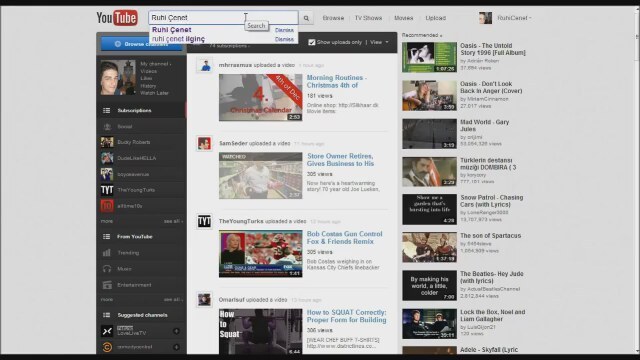Image resolution: width=640 pixels, height=360 pixels.
Task: Dismiss the 'Ruhi Çenet' suggestion
Action: click(x=284, y=30)
